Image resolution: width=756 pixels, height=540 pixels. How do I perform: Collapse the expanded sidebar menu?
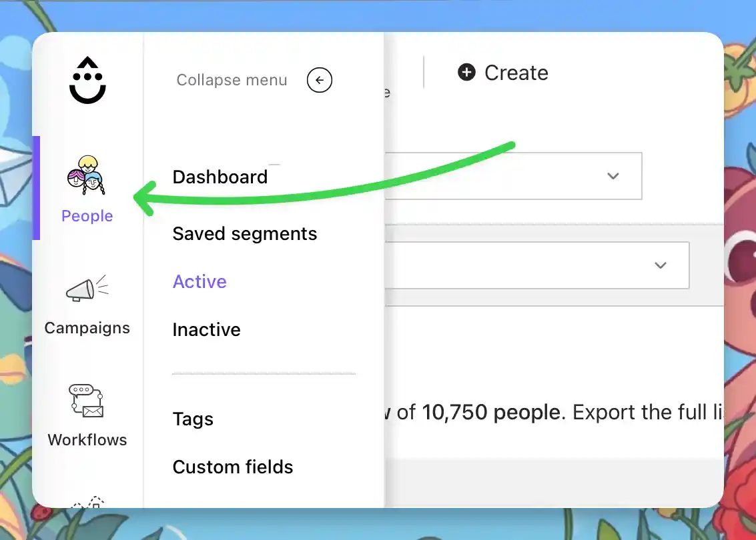tap(232, 80)
